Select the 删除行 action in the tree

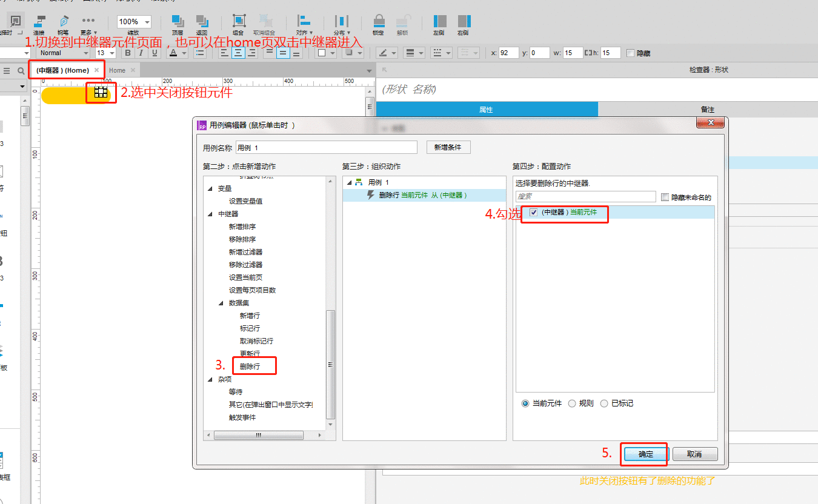coord(250,366)
